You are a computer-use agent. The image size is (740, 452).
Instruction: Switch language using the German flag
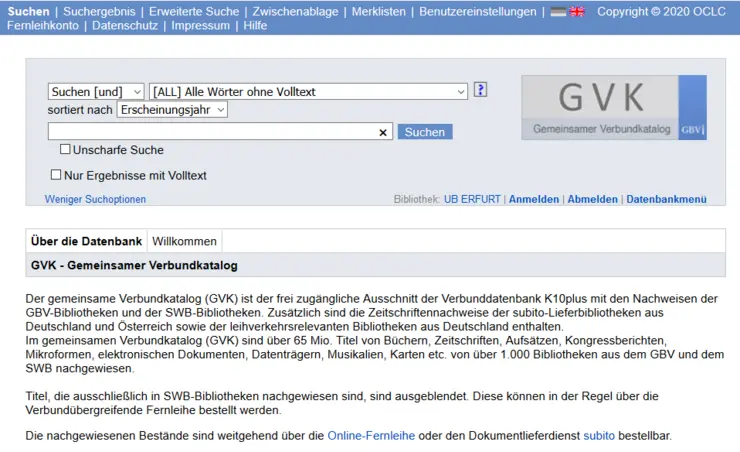(x=559, y=12)
